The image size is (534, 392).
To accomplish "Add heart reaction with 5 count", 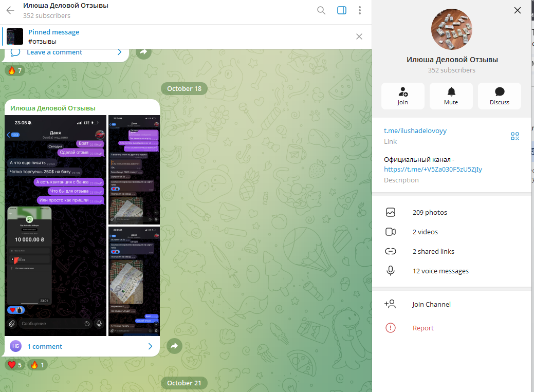I will point(15,365).
